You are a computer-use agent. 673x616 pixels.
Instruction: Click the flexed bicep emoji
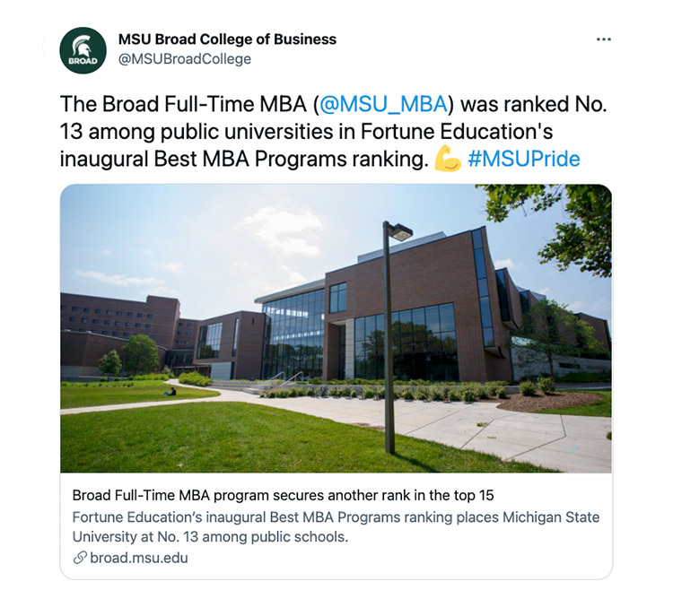447,159
